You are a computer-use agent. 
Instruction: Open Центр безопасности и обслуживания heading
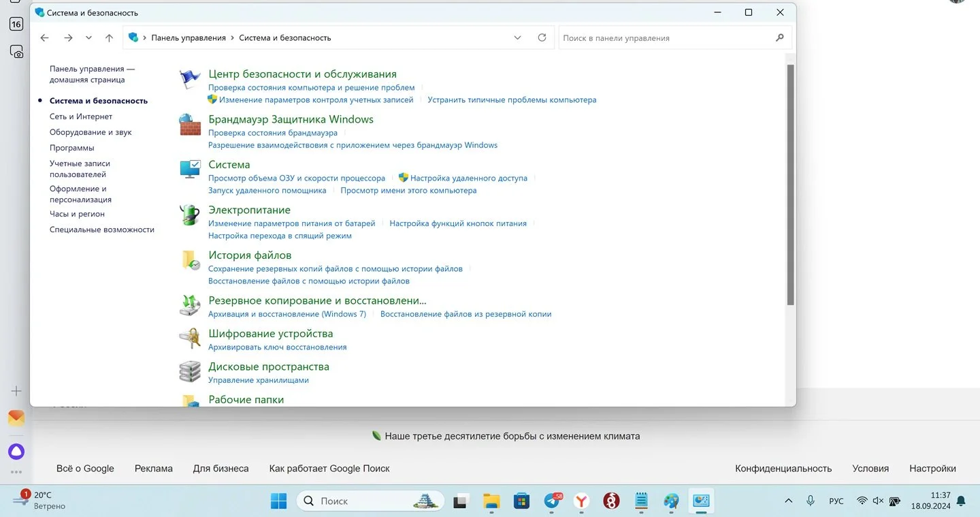(302, 74)
